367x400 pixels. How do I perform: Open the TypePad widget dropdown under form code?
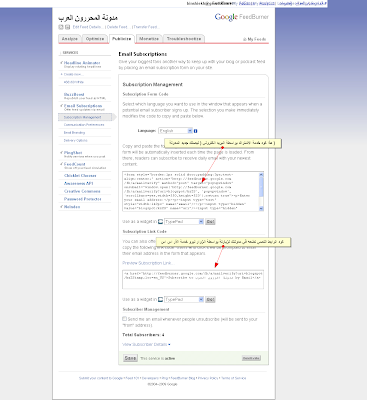point(184,222)
